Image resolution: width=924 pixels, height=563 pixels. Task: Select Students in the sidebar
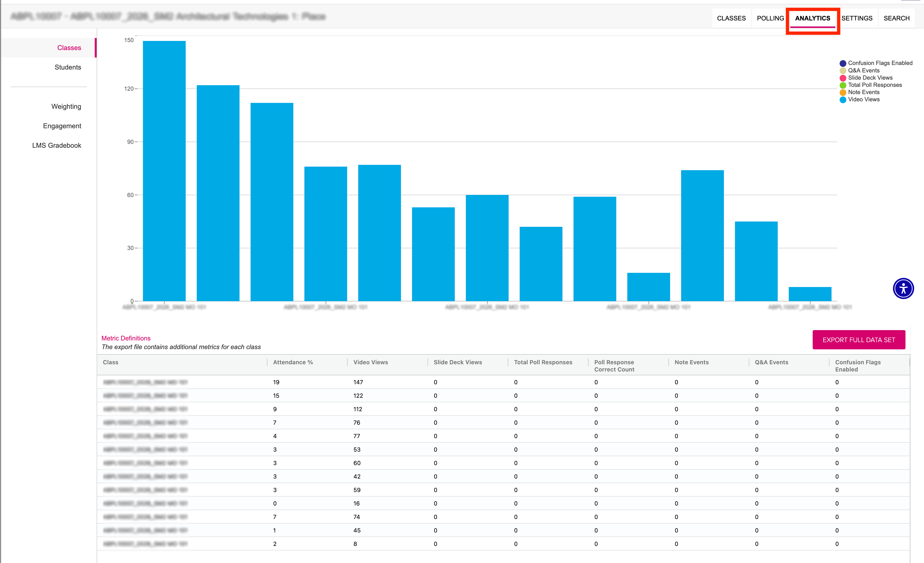tap(68, 67)
